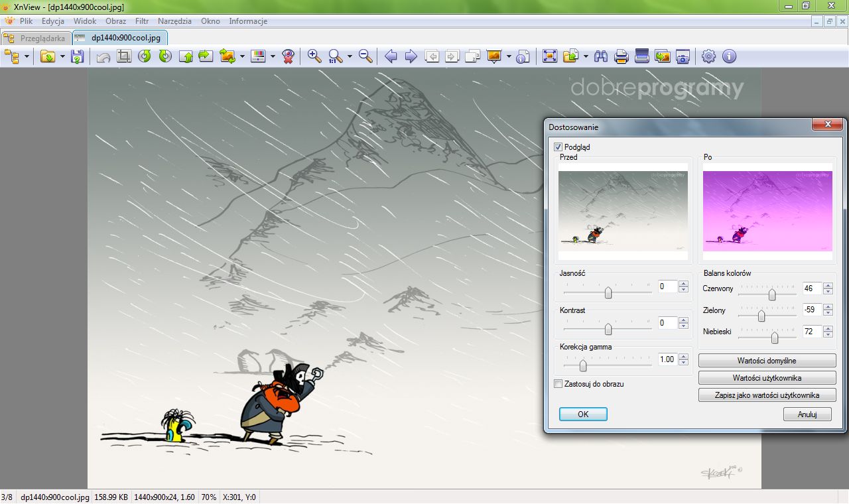Expand the export dropdown arrow
Image resolution: width=849 pixels, height=504 pixels.
(586, 56)
